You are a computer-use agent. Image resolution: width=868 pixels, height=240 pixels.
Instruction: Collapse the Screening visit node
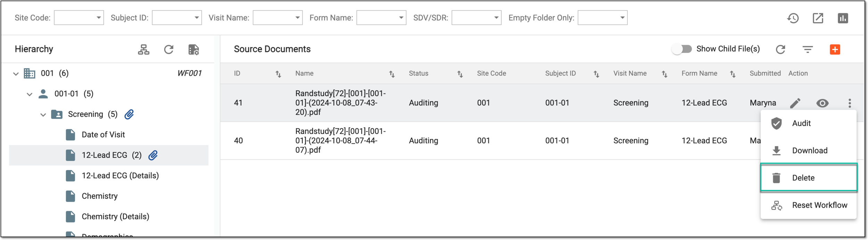tap(43, 114)
